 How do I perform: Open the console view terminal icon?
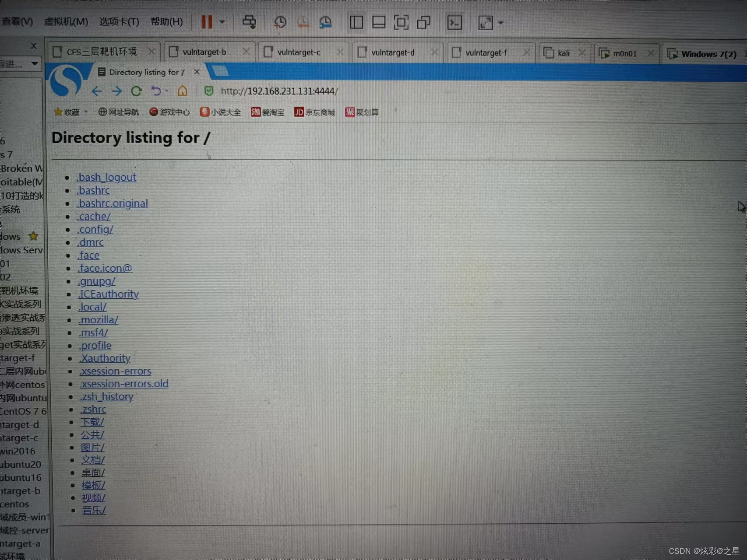455,23
